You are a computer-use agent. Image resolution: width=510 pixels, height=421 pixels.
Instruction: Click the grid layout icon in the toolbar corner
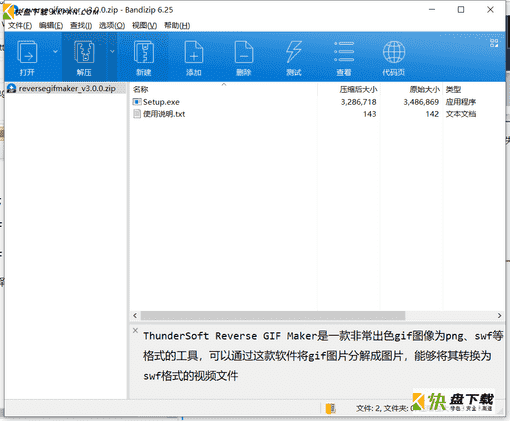[494, 43]
